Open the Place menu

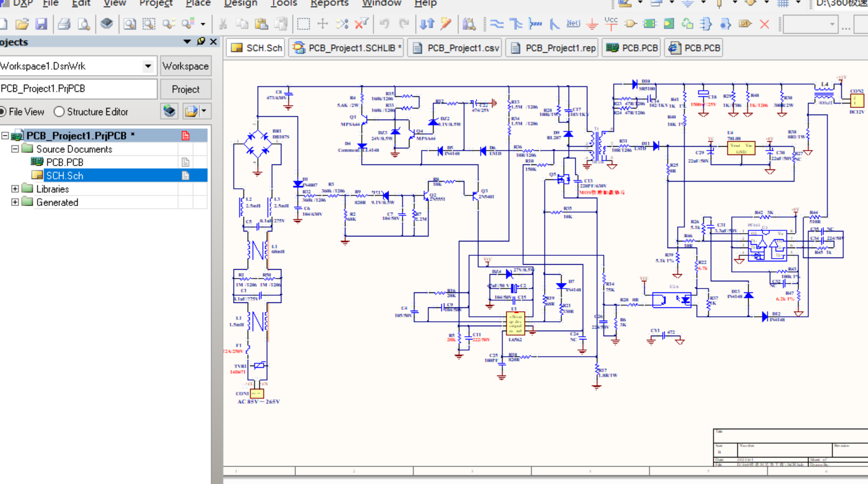pos(198,3)
